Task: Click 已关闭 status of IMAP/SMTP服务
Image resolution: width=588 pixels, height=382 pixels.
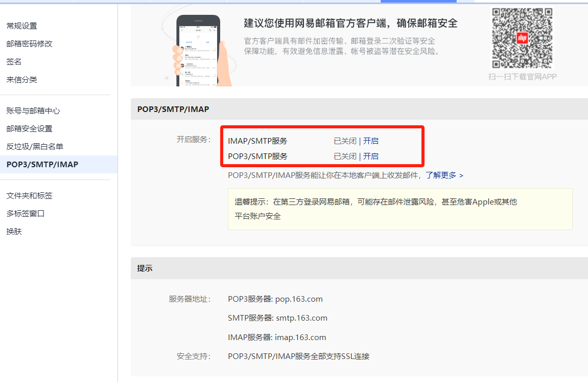Action: point(345,141)
